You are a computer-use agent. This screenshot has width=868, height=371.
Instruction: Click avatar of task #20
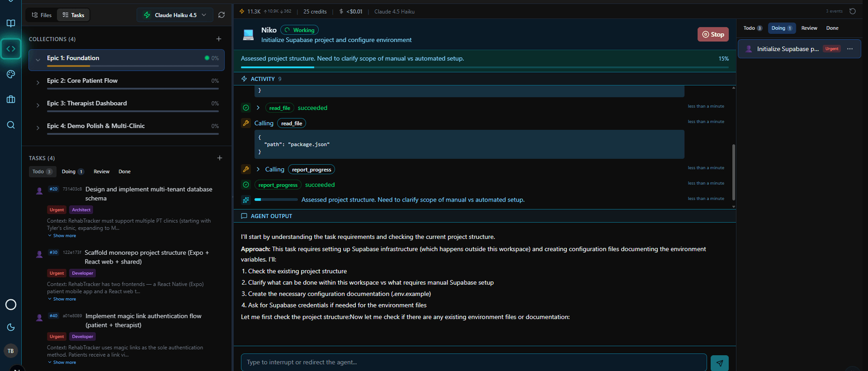39,191
